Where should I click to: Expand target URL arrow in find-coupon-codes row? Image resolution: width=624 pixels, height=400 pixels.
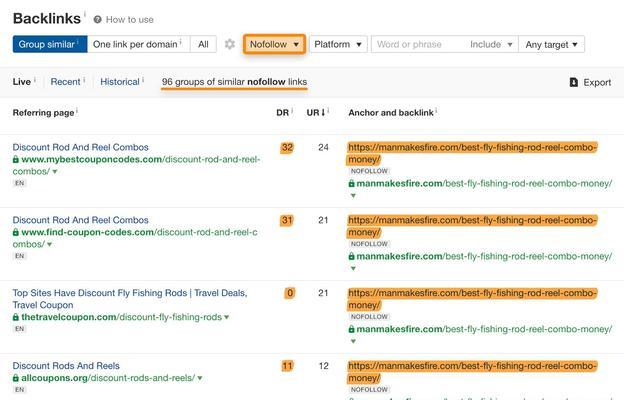[x=353, y=269]
